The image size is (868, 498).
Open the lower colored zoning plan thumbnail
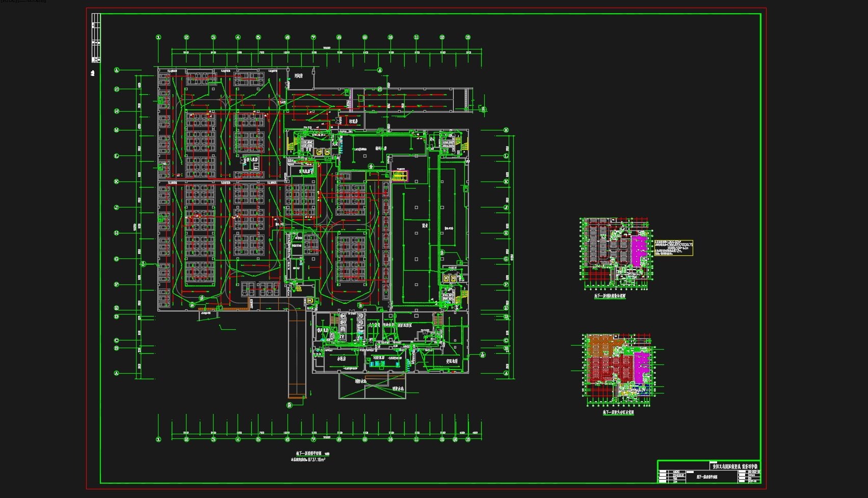[x=618, y=370]
